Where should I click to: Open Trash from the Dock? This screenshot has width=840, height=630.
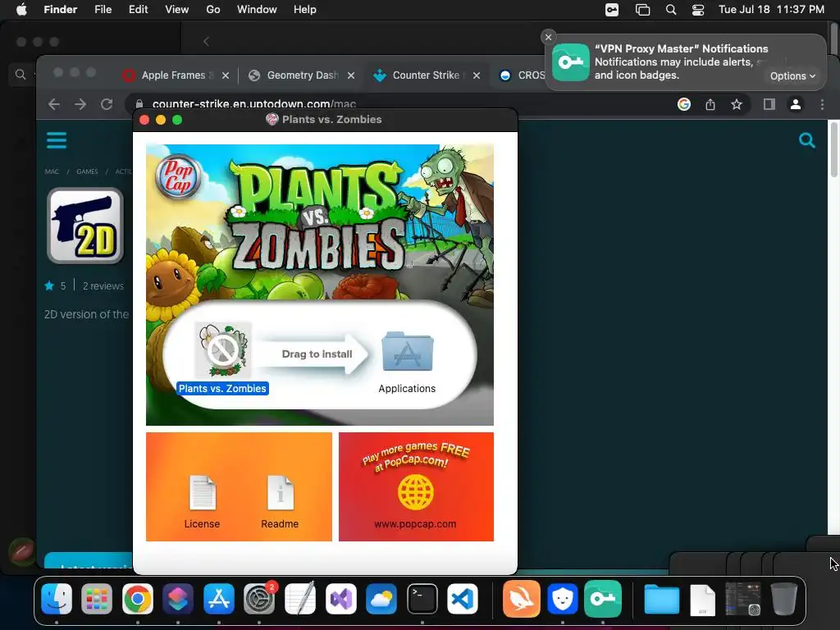click(x=783, y=599)
